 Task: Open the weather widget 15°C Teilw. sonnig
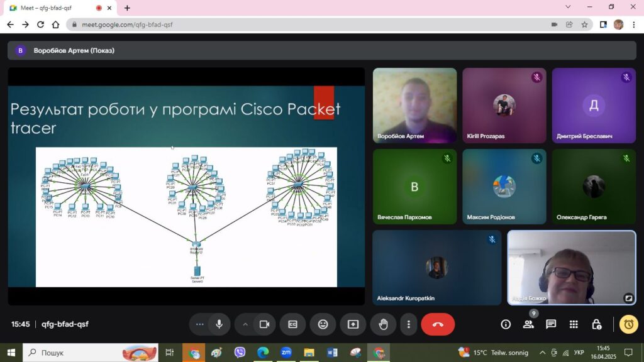[x=493, y=353]
